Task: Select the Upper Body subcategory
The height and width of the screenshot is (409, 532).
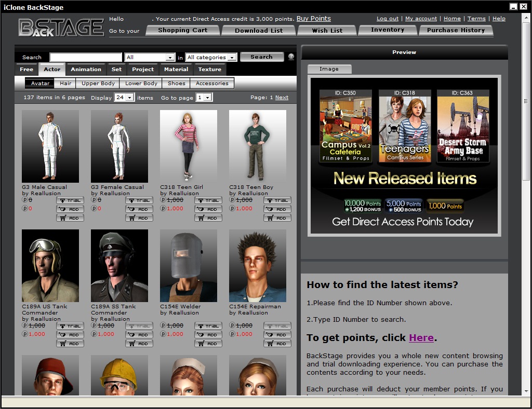Action: pos(98,84)
